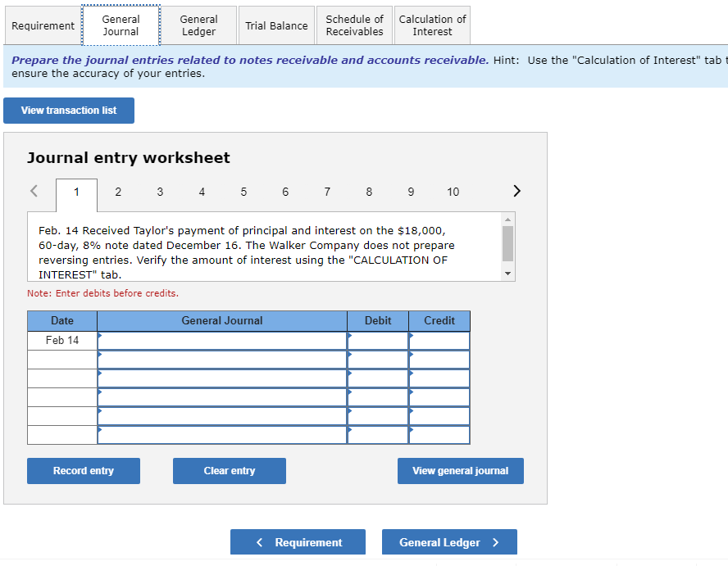Screen dimensions: 728x566
Task: Click the 'Note: Enter debits before credits.' text
Action: click(102, 293)
